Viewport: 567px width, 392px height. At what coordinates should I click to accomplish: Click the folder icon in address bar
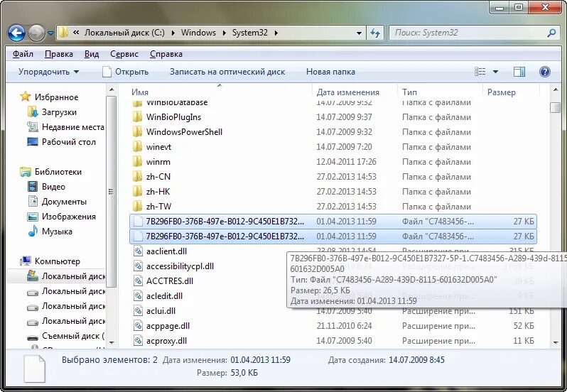[63, 33]
